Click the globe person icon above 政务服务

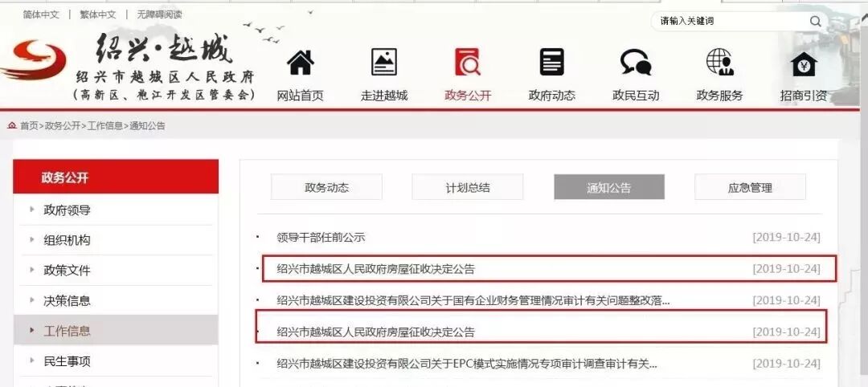pyautogui.click(x=719, y=62)
